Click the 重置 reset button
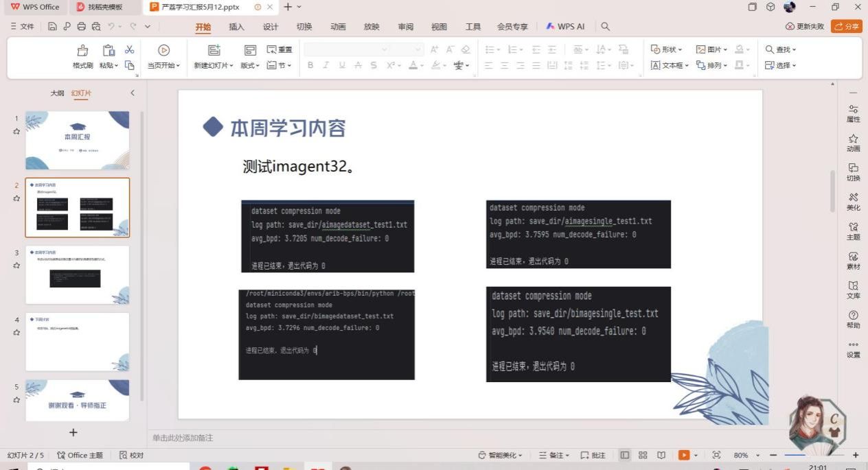Image resolution: width=868 pixels, height=470 pixels. click(x=279, y=49)
